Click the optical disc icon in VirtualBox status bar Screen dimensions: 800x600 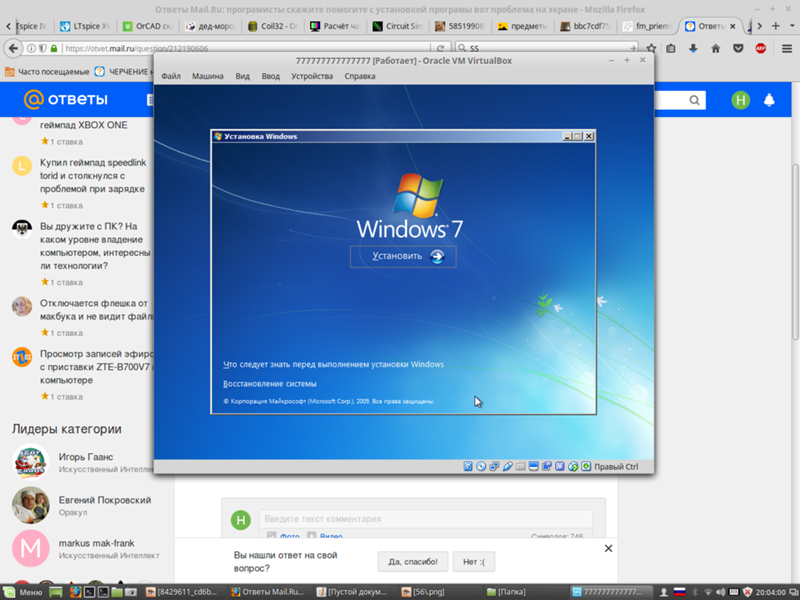click(x=481, y=466)
